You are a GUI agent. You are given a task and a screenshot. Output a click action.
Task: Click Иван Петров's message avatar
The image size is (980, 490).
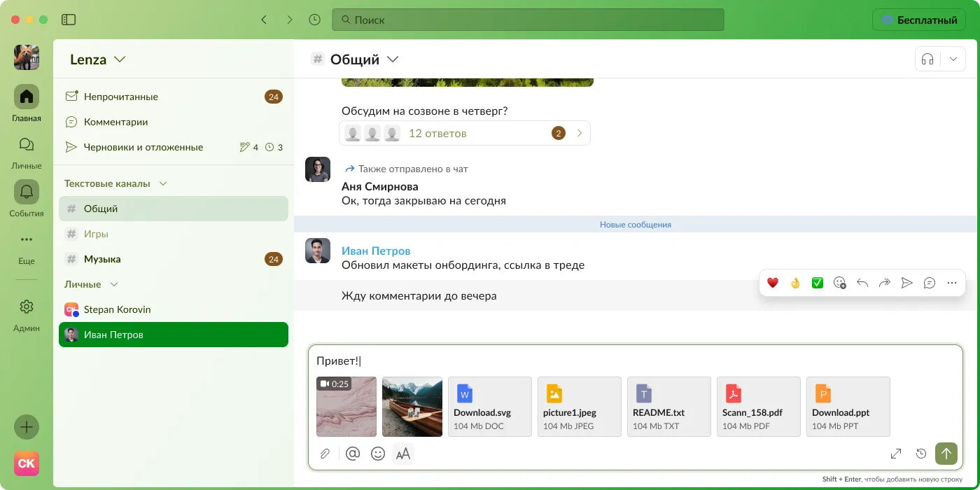318,251
